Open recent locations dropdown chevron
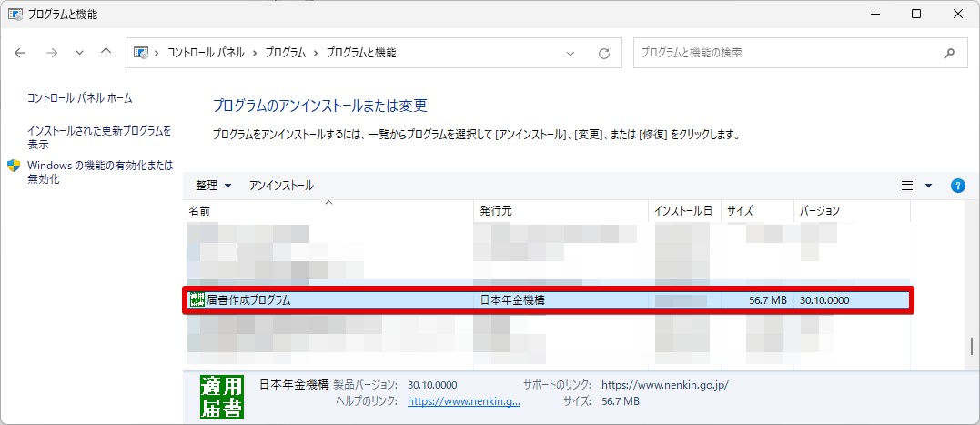 tap(79, 53)
